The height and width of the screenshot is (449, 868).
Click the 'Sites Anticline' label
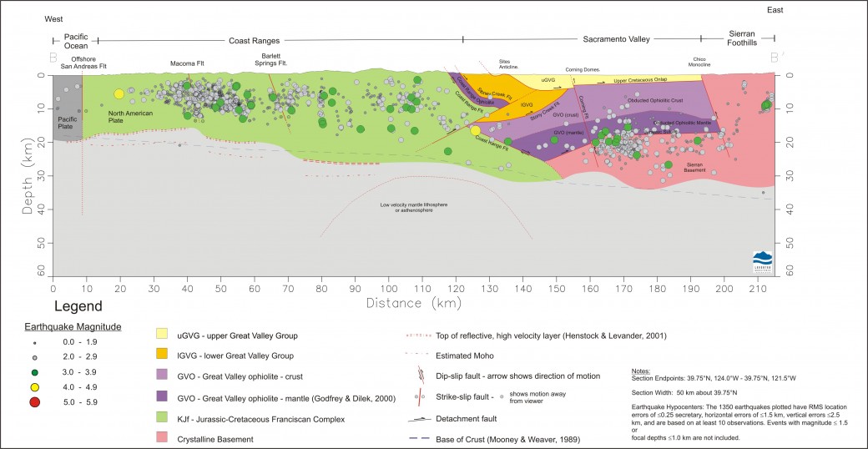pyautogui.click(x=507, y=63)
